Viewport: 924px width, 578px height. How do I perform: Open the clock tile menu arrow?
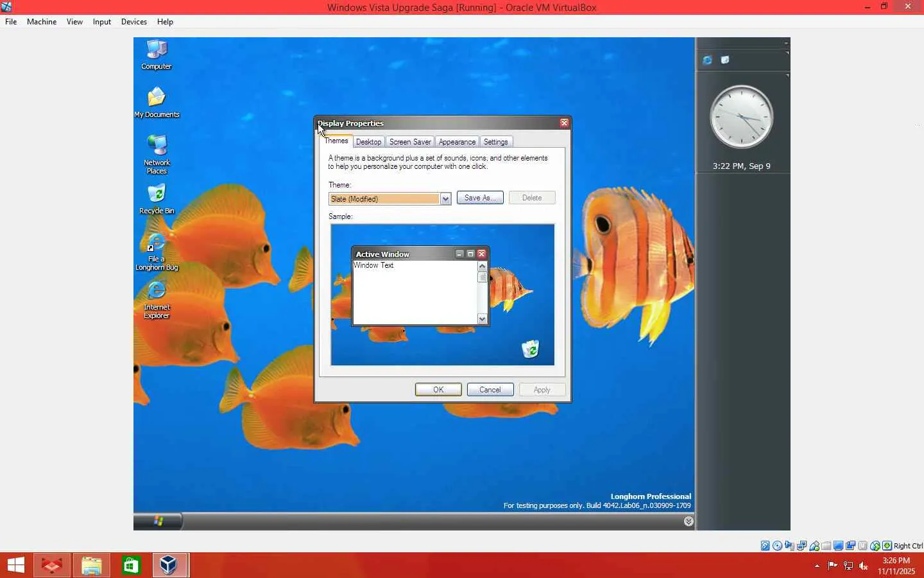pyautogui.click(x=787, y=76)
